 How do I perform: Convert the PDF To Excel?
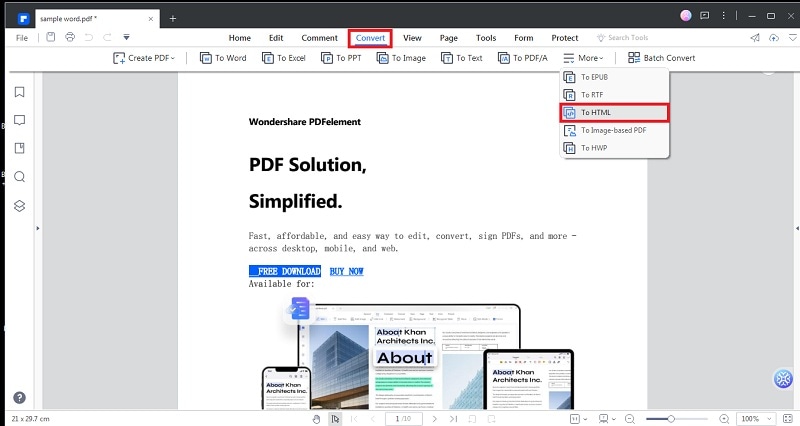click(x=284, y=58)
